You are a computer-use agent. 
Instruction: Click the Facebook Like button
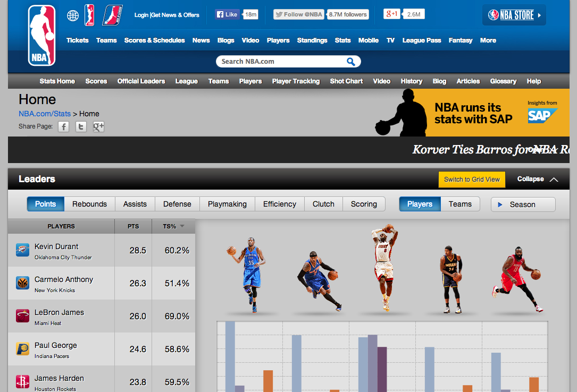point(227,14)
